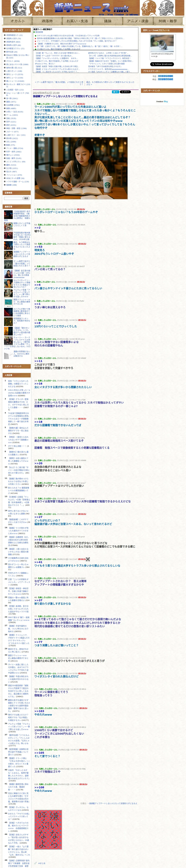Click the Hatena bookmark B! share button
This screenshot has width=186, height=868.
point(115,92)
